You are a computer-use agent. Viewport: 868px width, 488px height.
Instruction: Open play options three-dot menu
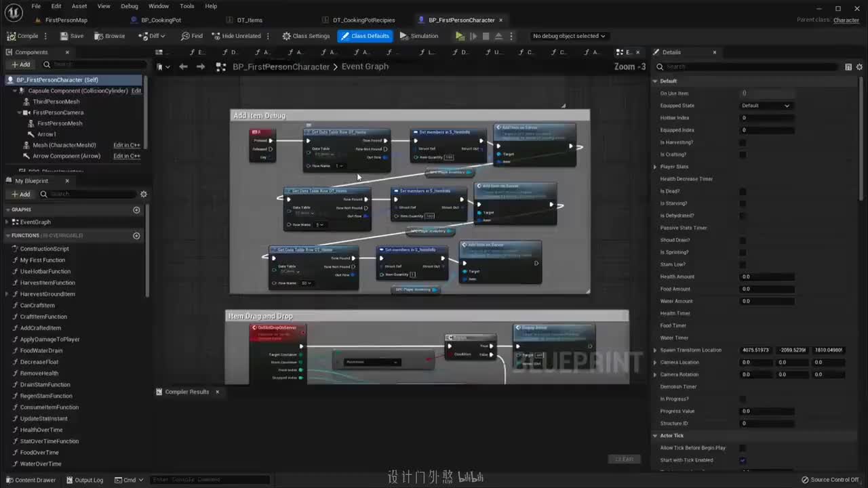(511, 36)
